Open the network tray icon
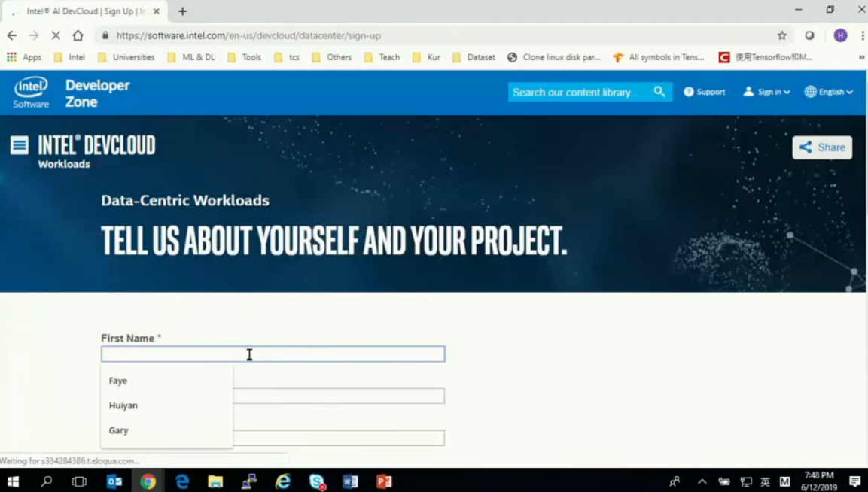This screenshot has width=868, height=492. coord(746,481)
